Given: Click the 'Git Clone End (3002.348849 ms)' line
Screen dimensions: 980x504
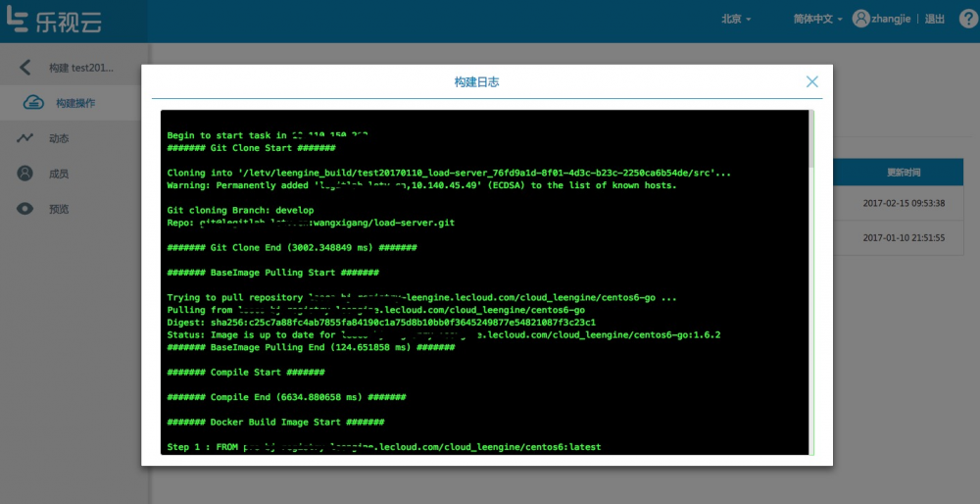Looking at the screenshot, I should (x=292, y=248).
